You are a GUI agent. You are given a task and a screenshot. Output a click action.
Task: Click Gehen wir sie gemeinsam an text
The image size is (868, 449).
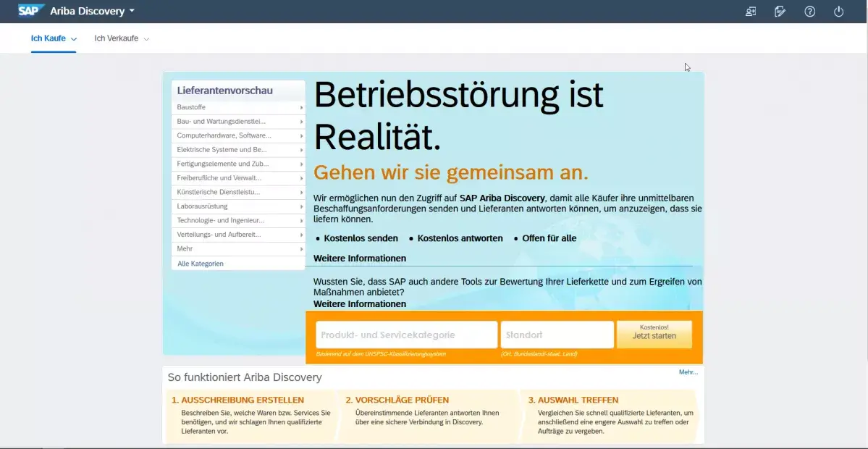point(450,173)
